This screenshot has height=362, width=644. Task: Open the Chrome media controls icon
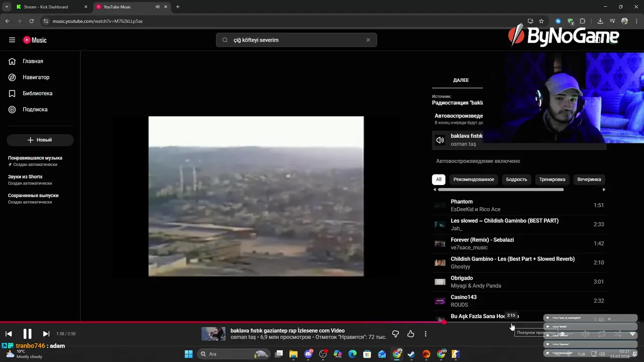[x=612, y=21]
